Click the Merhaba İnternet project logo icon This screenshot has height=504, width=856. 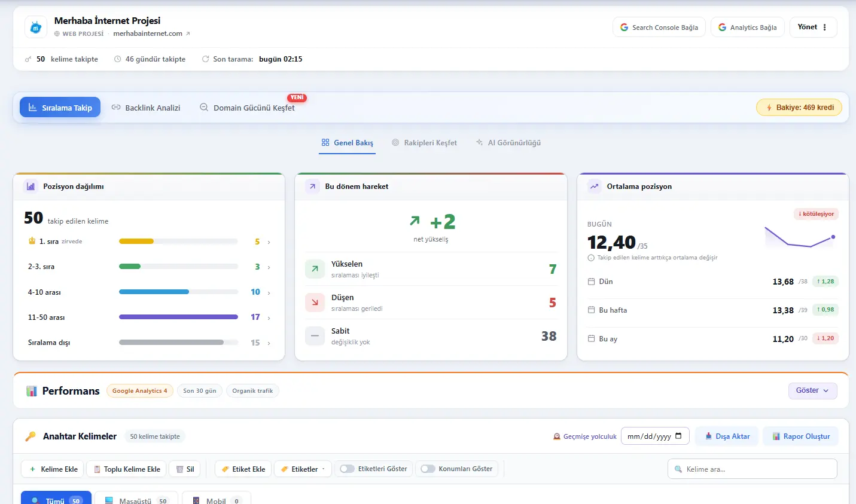(x=36, y=27)
